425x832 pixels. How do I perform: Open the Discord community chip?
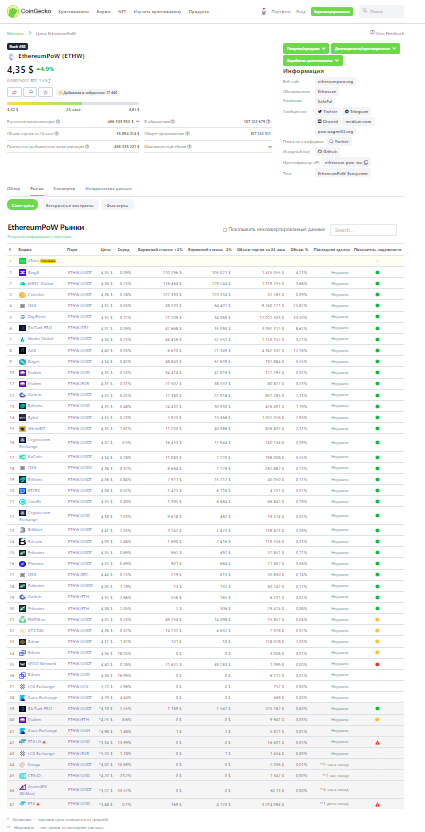coord(327,122)
